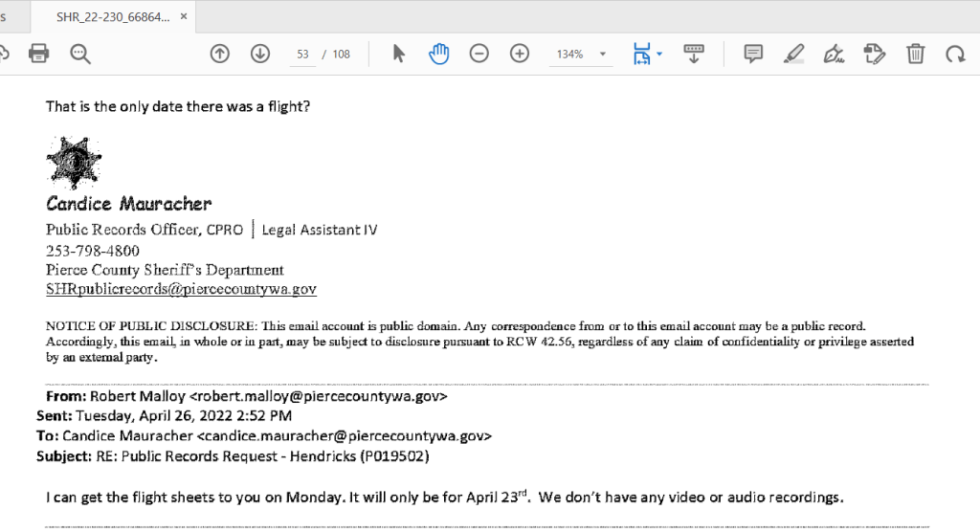Zoom out with the minus button
Image resolution: width=980 pixels, height=532 pixels.
(479, 54)
